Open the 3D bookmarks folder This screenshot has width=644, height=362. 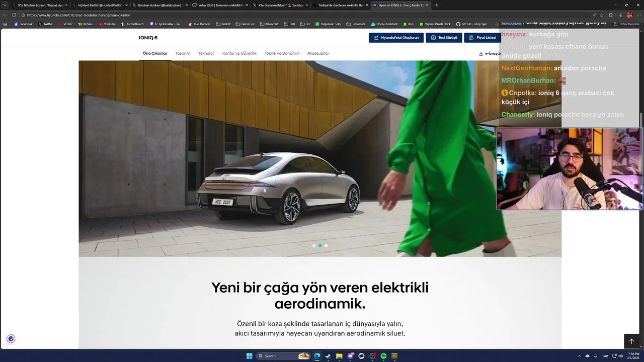(305, 24)
